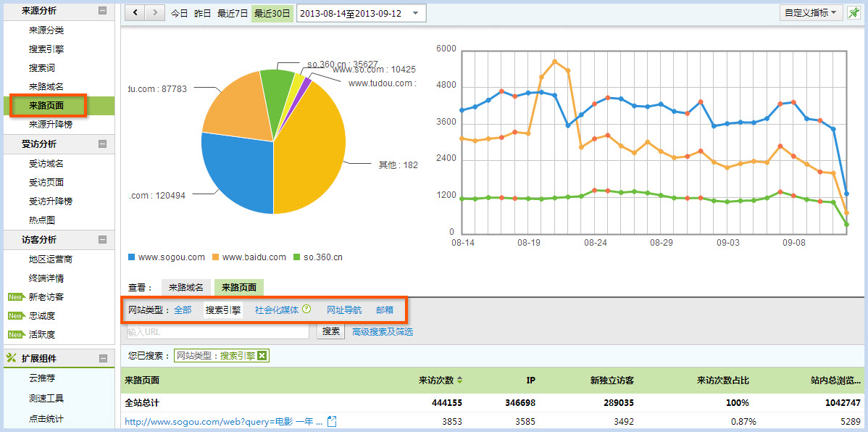868x432 pixels.
Task: Click the green pin icon at top right
Action: (854, 13)
